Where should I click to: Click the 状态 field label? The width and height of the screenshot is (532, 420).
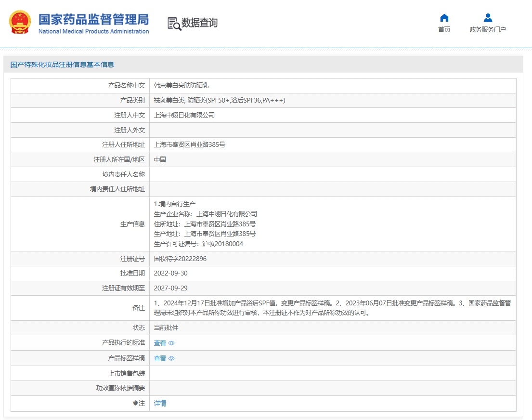139,328
